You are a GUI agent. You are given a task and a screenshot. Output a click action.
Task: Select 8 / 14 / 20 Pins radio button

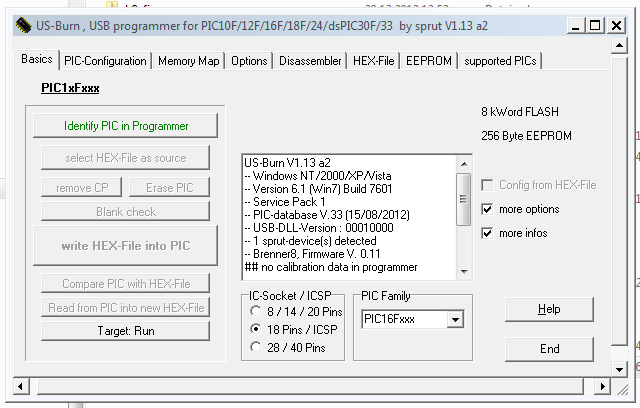tap(256, 311)
